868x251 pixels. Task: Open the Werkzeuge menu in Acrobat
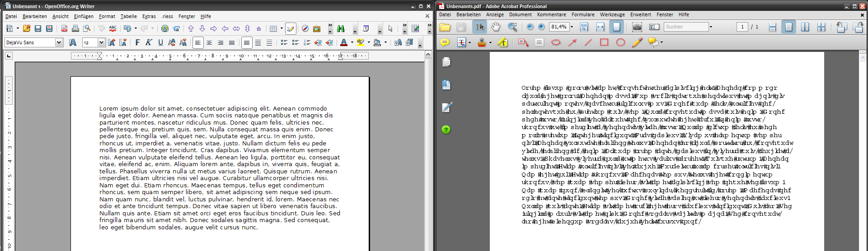tap(612, 14)
